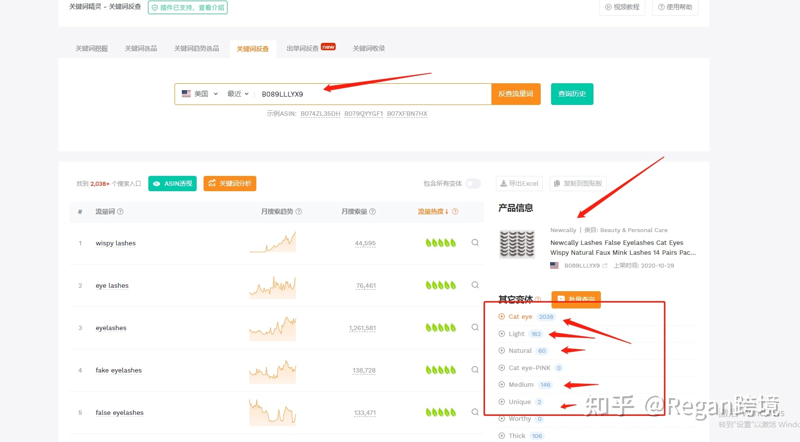View trend chart for eyelashes
Screen dimensions: 800x442
[x=272, y=329]
